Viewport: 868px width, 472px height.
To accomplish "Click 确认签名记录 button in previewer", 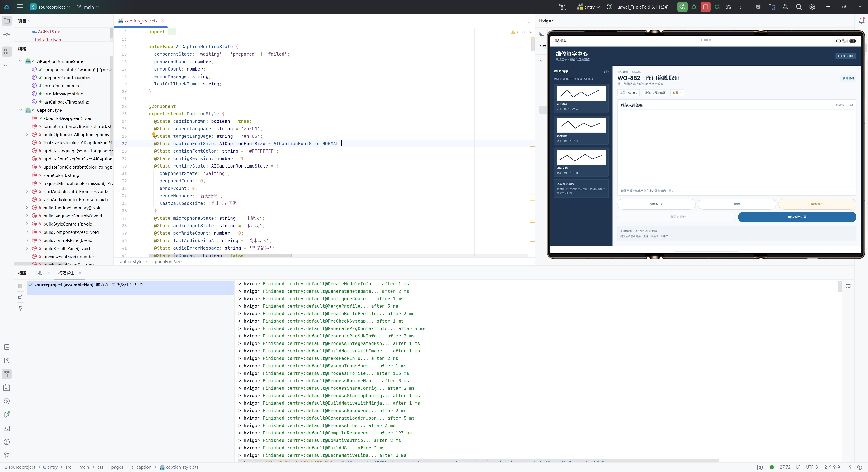I will tap(797, 217).
